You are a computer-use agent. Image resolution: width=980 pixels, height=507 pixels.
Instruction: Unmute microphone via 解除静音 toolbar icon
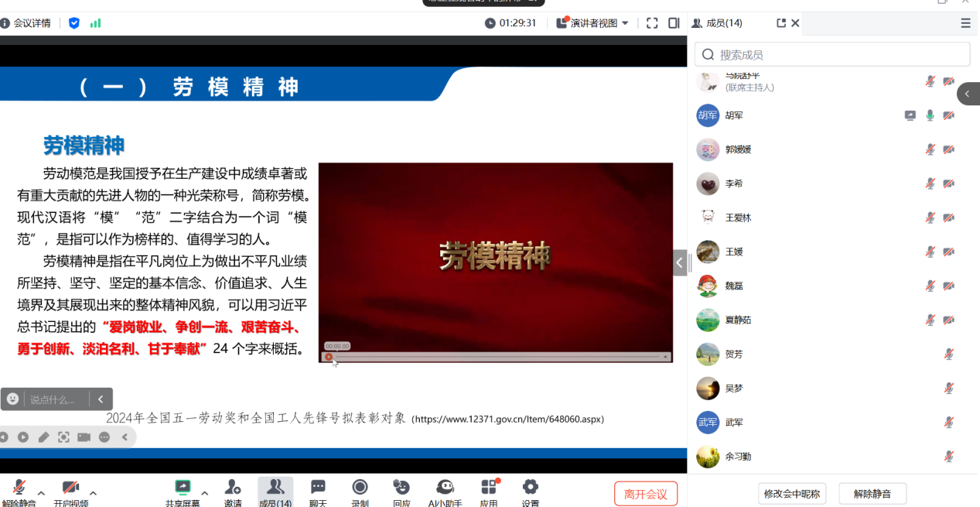pos(19,488)
